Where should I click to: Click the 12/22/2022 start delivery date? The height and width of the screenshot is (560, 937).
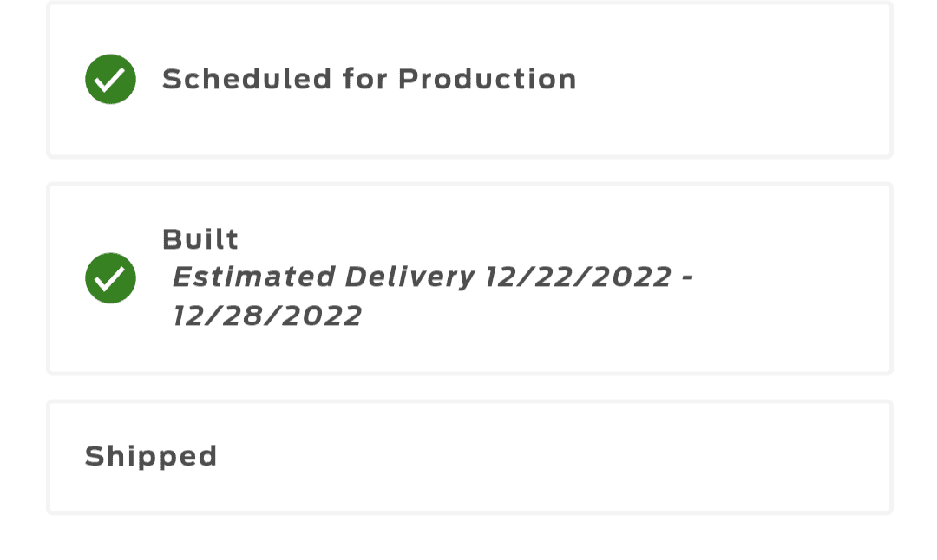[x=578, y=277]
